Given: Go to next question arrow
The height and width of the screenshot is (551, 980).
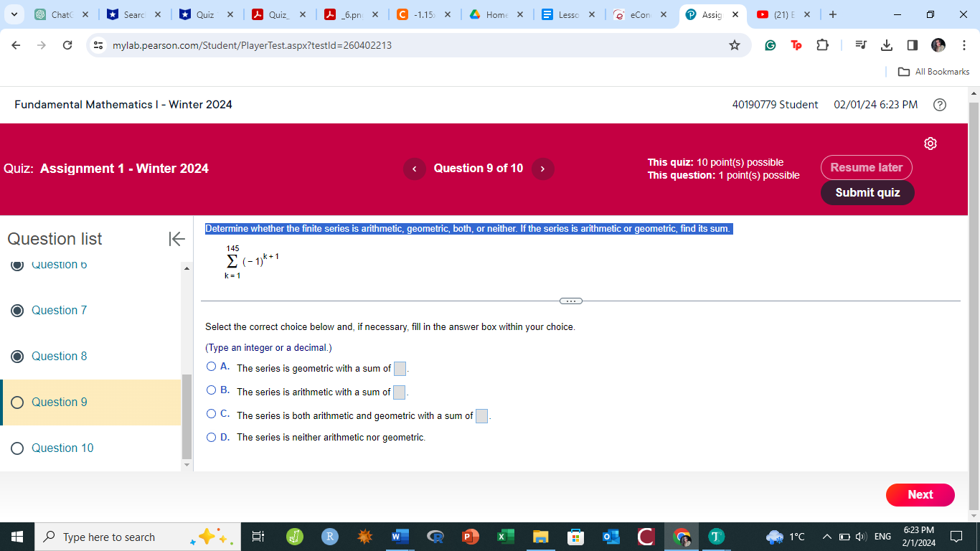Looking at the screenshot, I should (x=542, y=169).
